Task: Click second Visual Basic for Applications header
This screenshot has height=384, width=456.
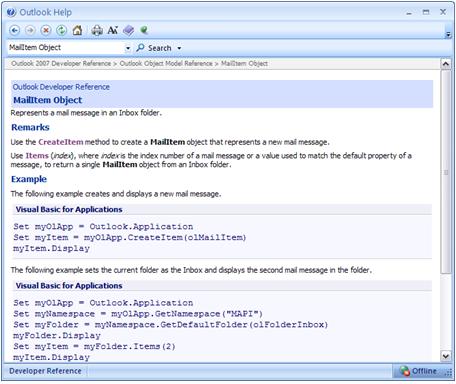Action: coord(69,286)
